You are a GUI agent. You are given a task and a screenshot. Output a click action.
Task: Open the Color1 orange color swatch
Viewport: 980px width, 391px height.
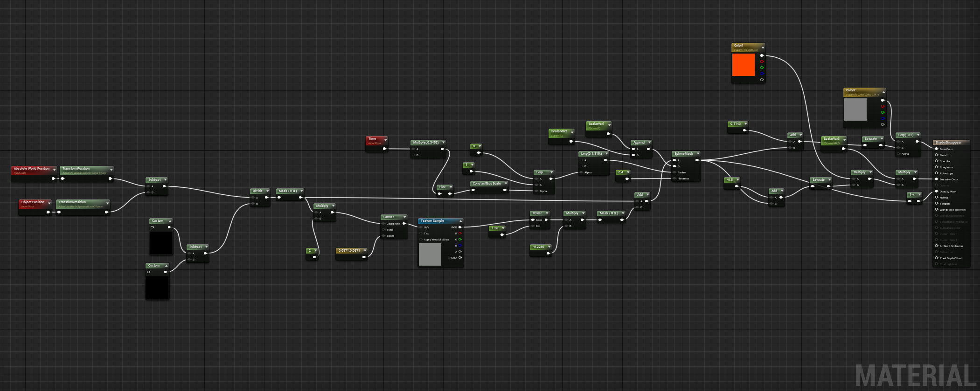click(x=744, y=65)
